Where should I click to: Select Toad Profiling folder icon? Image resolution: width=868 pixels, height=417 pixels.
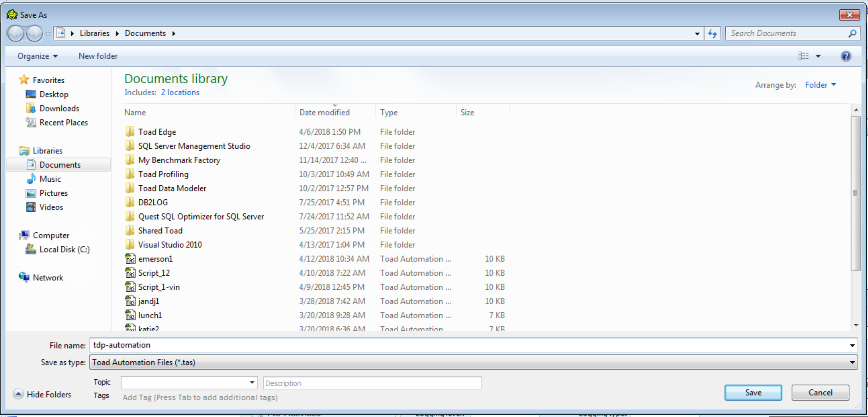(x=130, y=174)
